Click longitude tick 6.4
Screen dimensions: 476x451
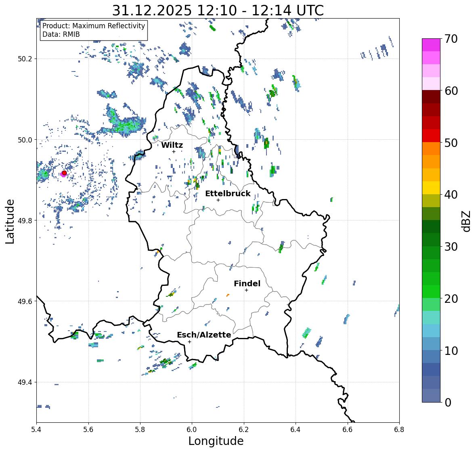coord(296,429)
